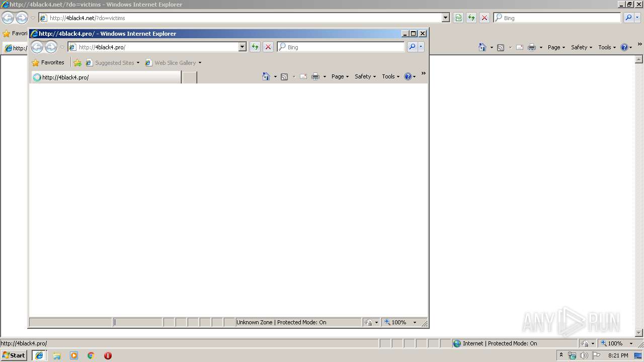The image size is (644, 362).
Task: Click Forward button in background IE window
Action: point(22,18)
